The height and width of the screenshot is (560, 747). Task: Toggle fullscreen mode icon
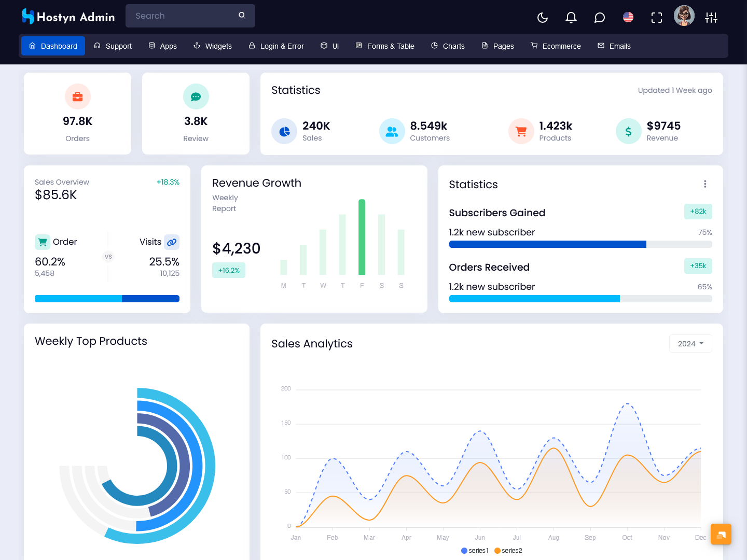(657, 18)
